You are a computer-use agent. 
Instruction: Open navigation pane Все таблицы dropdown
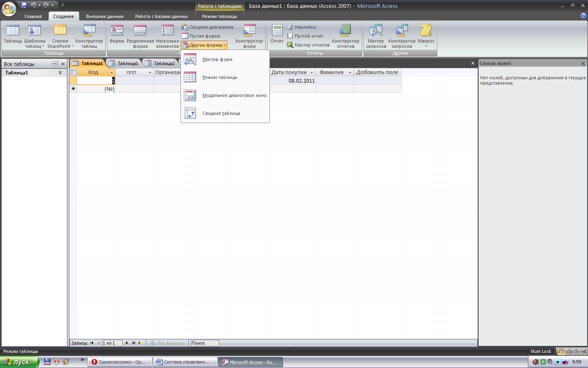click(x=54, y=64)
